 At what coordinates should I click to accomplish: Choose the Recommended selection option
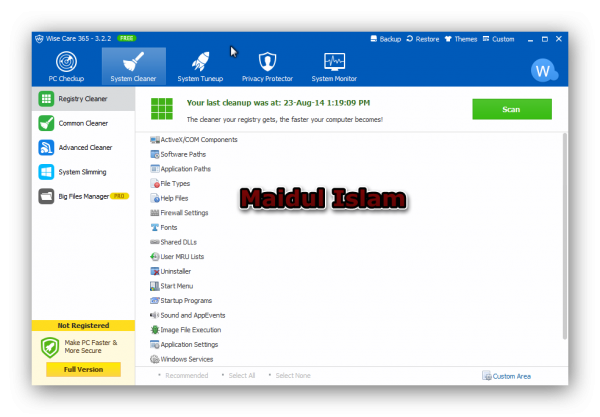[183, 376]
